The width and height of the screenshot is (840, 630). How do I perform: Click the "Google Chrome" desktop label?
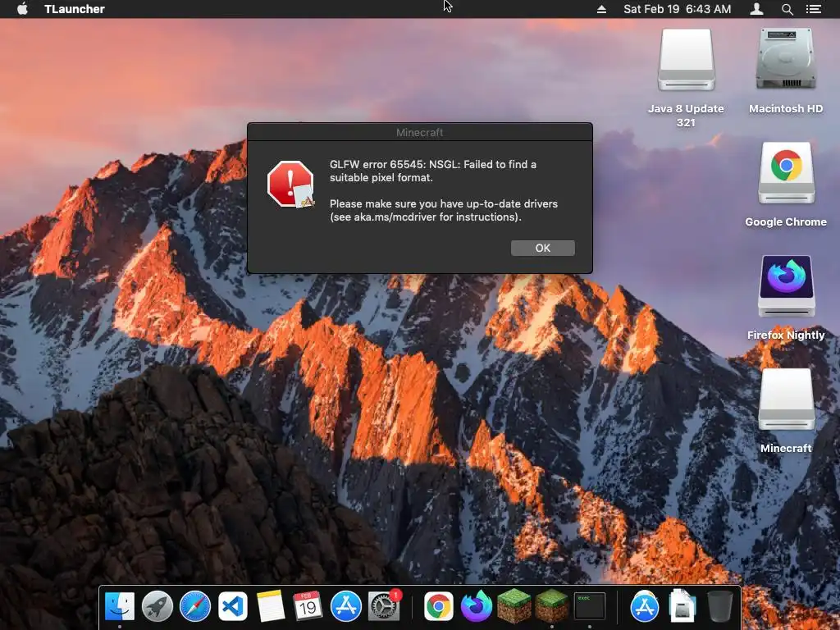(x=787, y=221)
